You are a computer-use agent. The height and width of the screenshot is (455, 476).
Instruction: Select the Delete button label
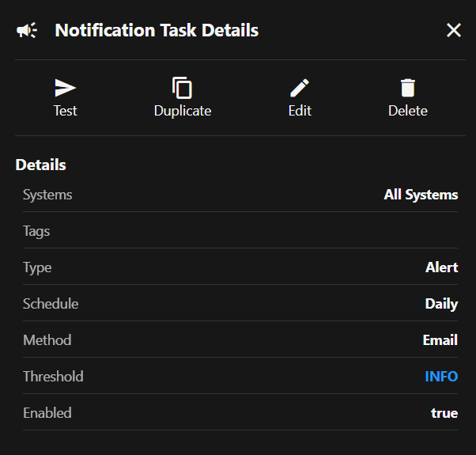point(408,111)
